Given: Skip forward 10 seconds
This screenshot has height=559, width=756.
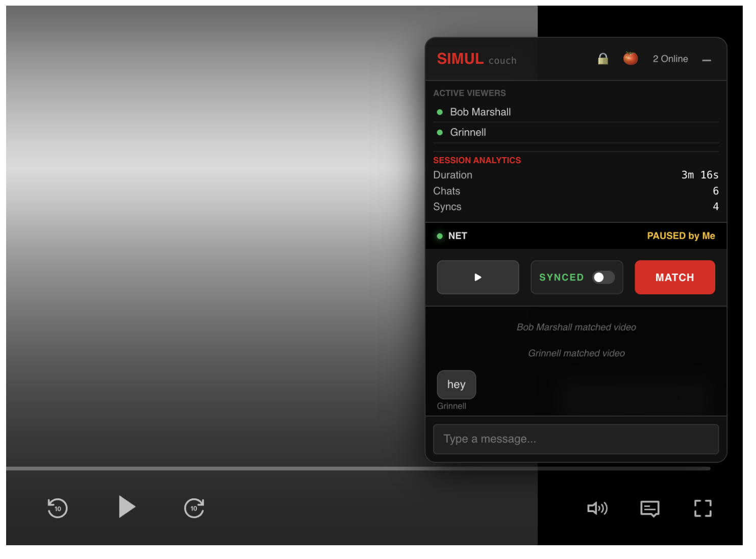Looking at the screenshot, I should pos(194,507).
